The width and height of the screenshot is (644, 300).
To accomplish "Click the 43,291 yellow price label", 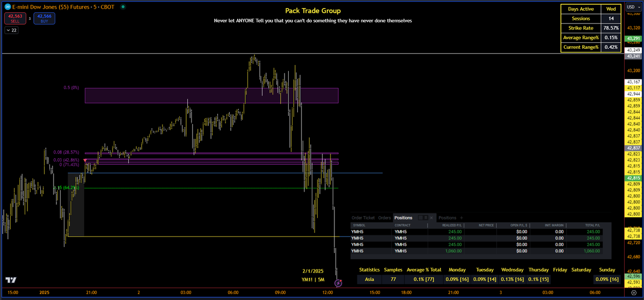I will [x=633, y=39].
